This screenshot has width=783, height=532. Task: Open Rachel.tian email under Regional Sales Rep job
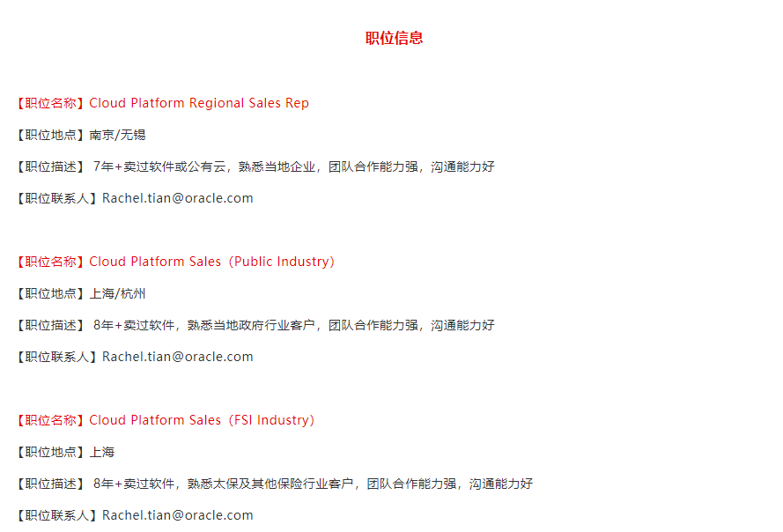tap(177, 198)
